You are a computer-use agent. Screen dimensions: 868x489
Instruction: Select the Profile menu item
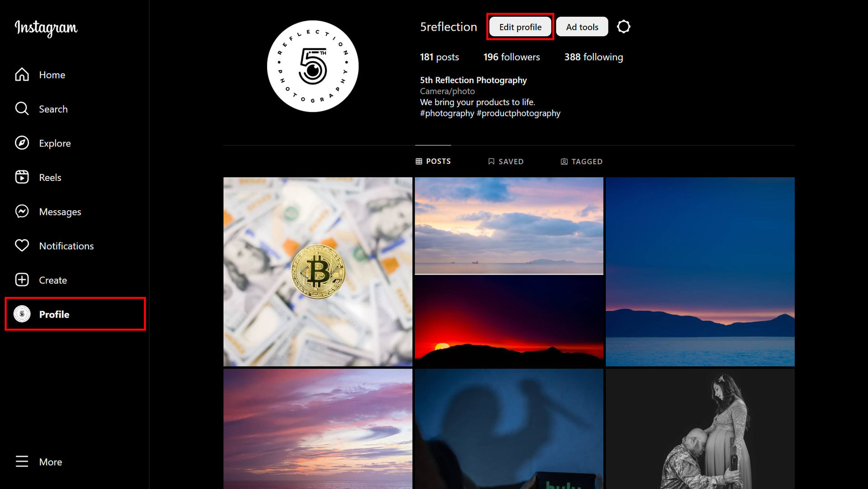(x=54, y=314)
